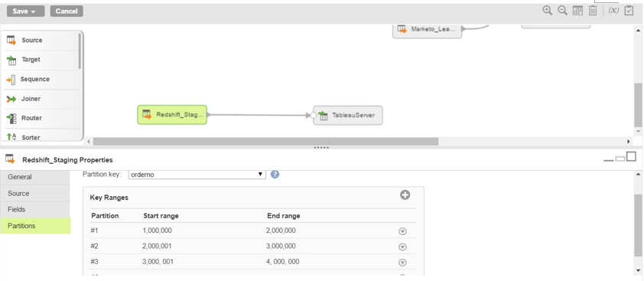Click the partition key help icon
Viewport: 644px width, 281px height.
(275, 175)
